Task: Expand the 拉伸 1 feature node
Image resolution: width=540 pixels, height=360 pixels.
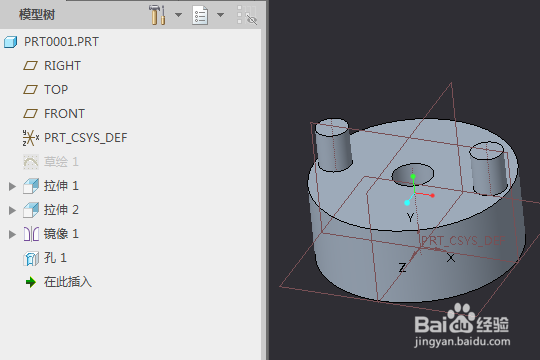Action: pyautogui.click(x=12, y=186)
